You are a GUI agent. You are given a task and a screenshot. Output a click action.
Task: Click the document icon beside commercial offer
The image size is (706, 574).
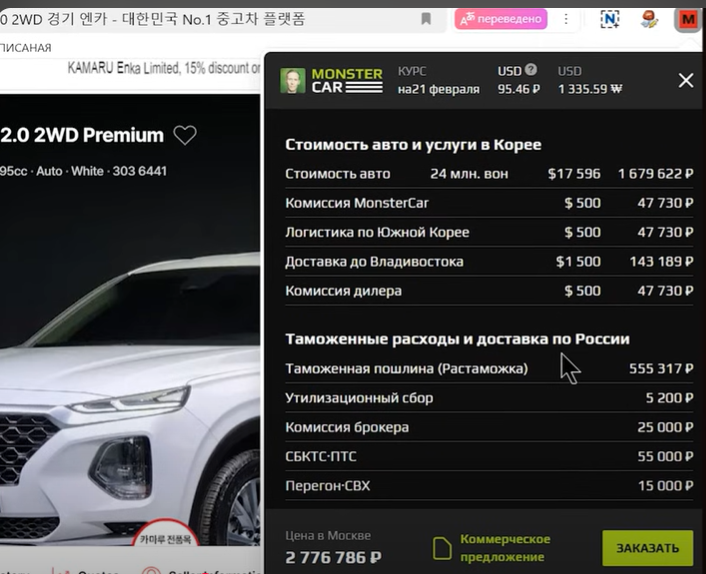pos(442,548)
